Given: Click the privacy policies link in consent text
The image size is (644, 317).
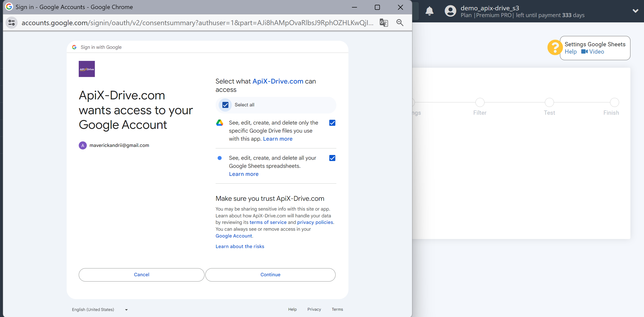Looking at the screenshot, I should point(314,222).
